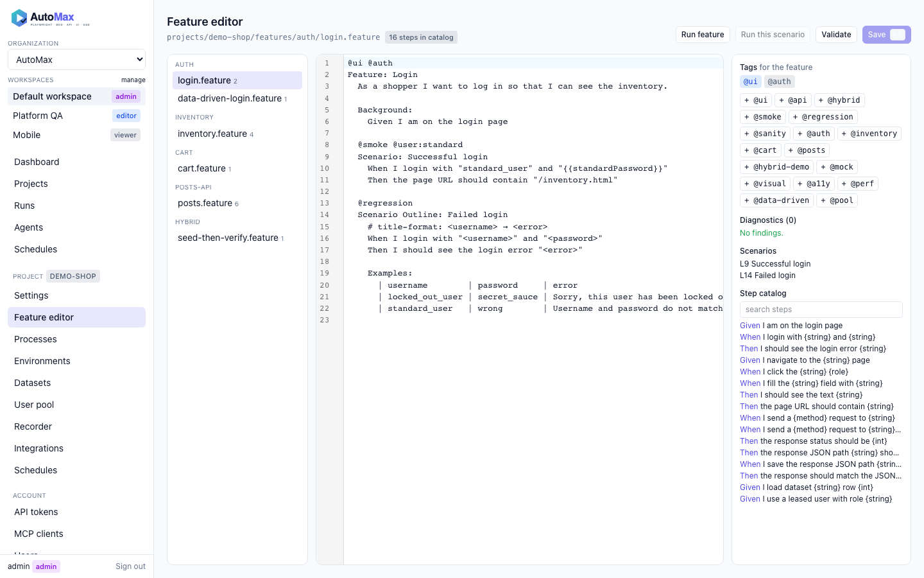Open data-driven-login.feature file
The height and width of the screenshot is (578, 924).
point(237,98)
